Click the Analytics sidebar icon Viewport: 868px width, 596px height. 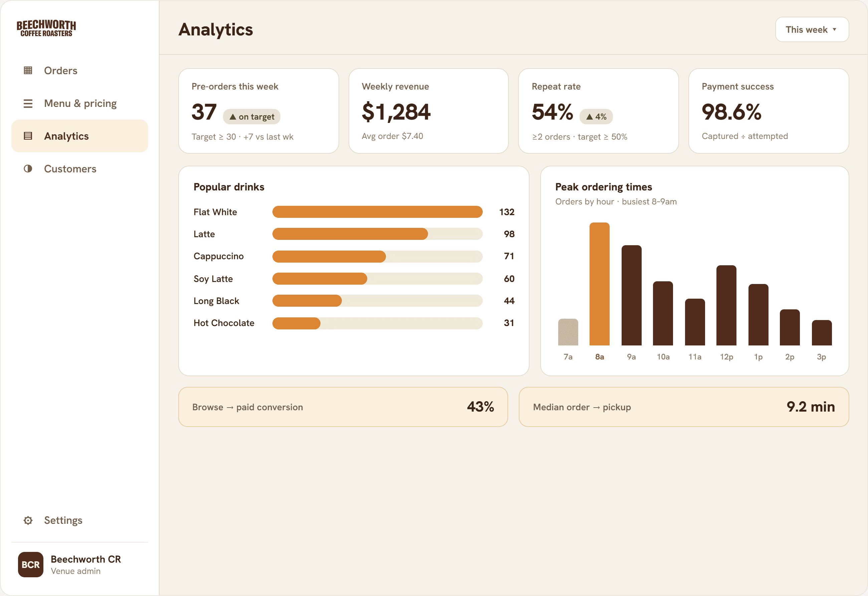point(28,136)
